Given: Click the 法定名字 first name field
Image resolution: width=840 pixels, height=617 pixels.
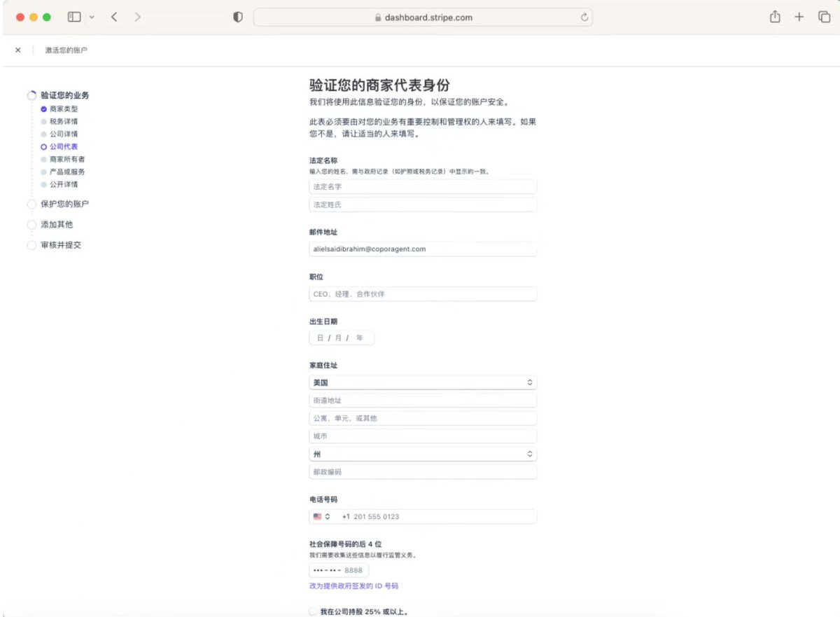Looking at the screenshot, I should (423, 187).
